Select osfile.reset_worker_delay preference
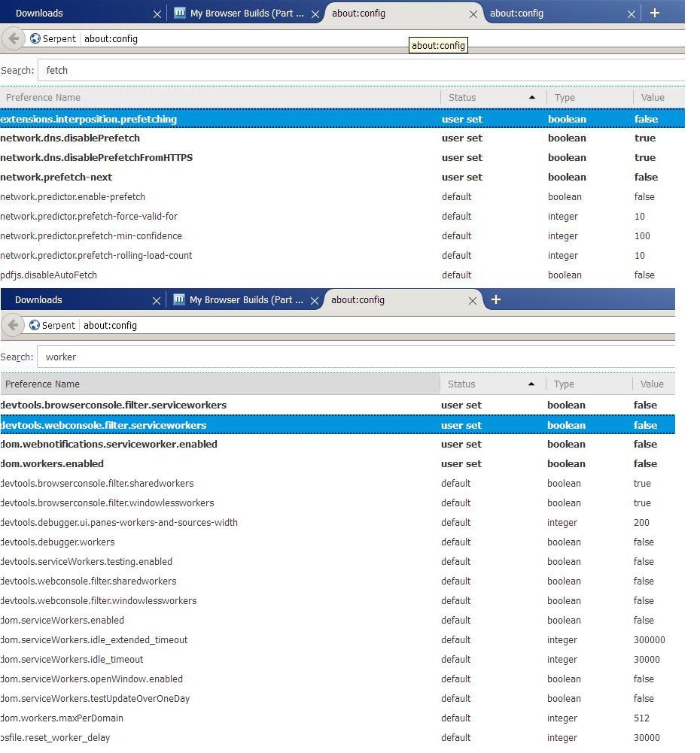This screenshot has height=753, width=700. point(337,738)
